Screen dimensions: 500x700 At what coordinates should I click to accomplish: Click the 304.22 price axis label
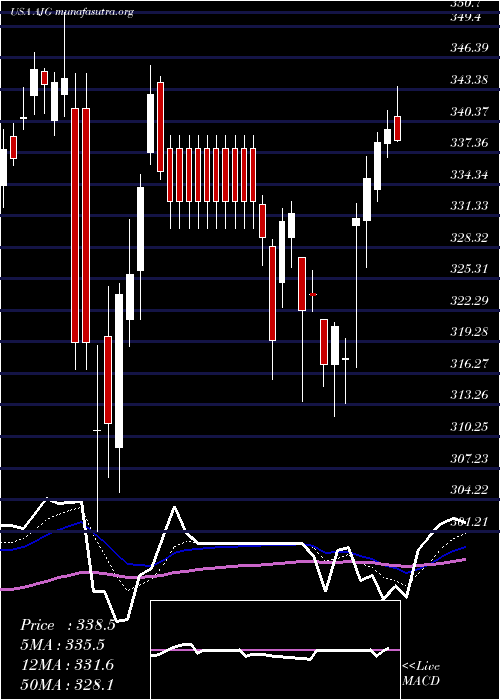click(x=469, y=490)
